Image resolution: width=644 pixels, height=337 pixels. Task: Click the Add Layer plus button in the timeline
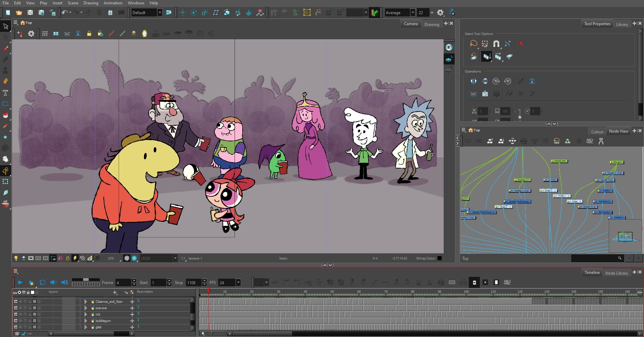115,292
